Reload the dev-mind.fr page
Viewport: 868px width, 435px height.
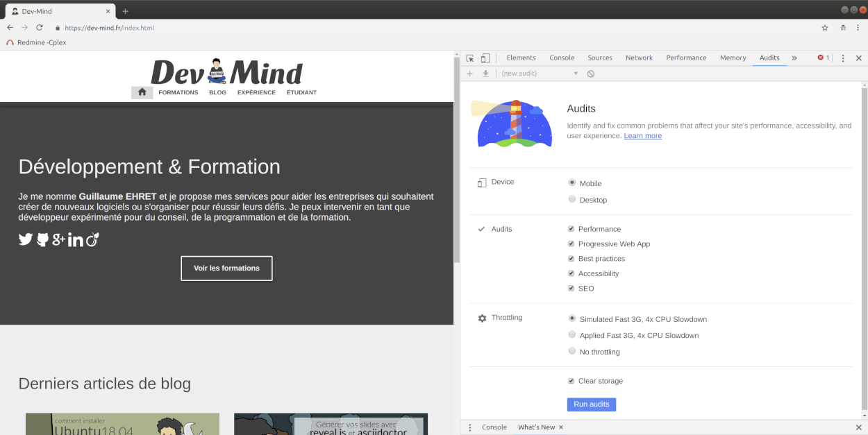point(40,28)
